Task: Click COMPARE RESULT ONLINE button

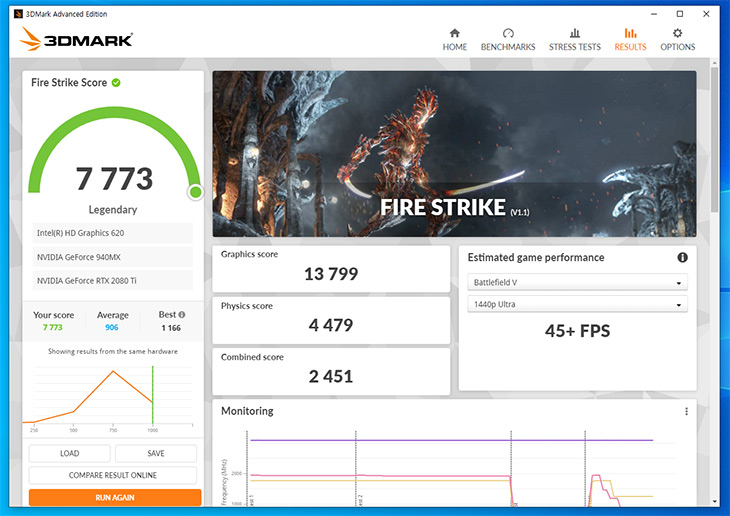Action: coord(113,475)
